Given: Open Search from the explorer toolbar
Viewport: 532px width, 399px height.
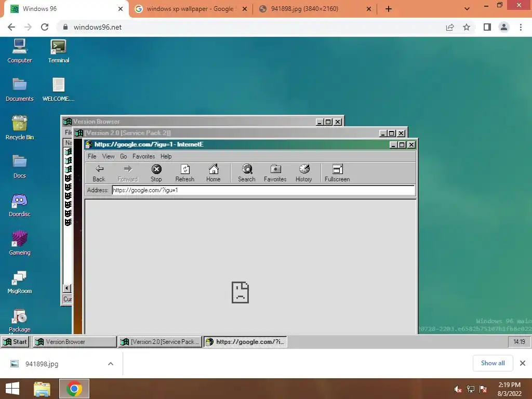Looking at the screenshot, I should click(247, 174).
